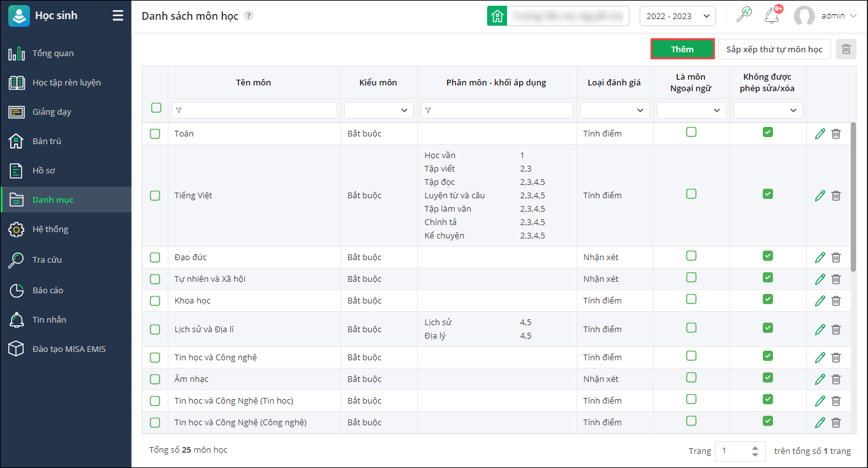This screenshot has height=468, width=868.
Task: Click the table vertical scrollbar
Action: (854, 198)
